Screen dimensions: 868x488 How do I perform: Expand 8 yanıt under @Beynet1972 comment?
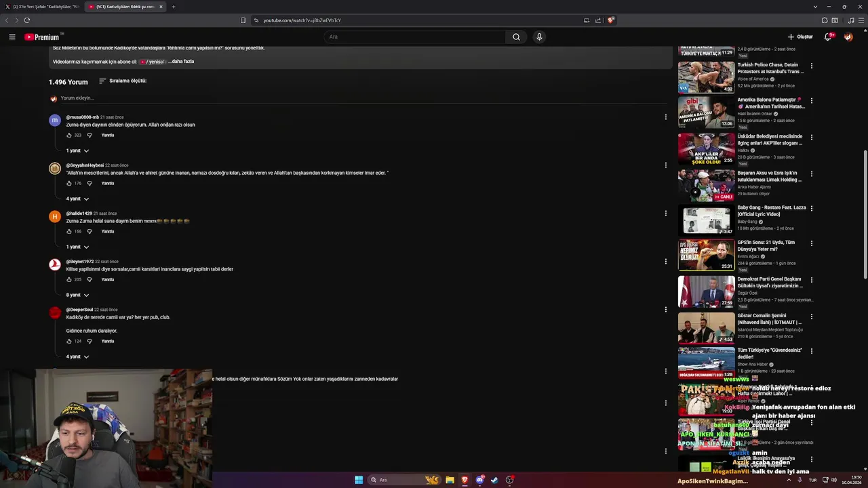pyautogui.click(x=77, y=295)
